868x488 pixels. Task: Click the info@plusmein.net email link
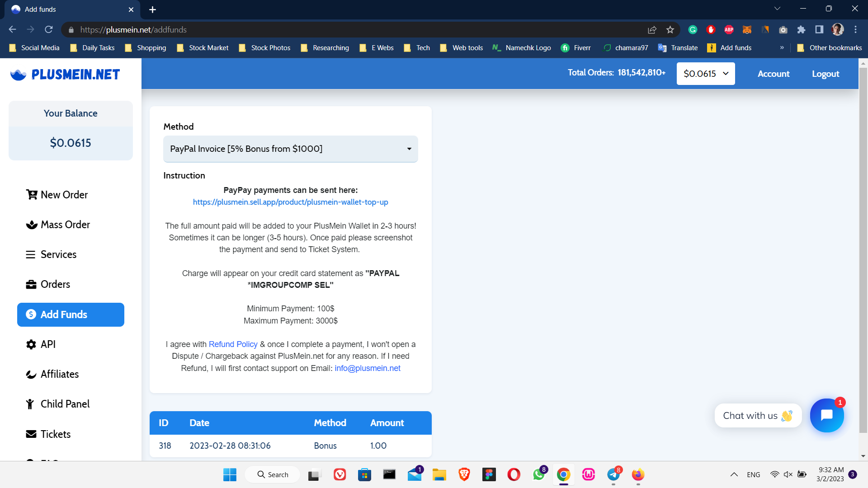(368, 368)
